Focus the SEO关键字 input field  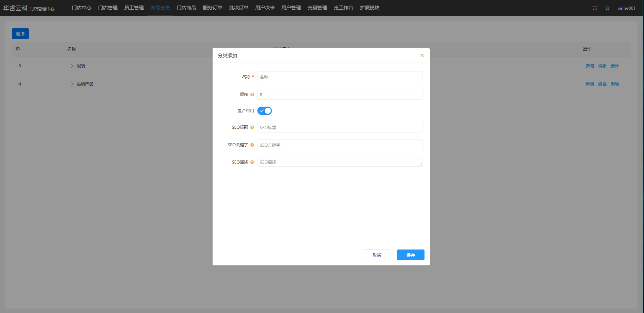[340, 145]
